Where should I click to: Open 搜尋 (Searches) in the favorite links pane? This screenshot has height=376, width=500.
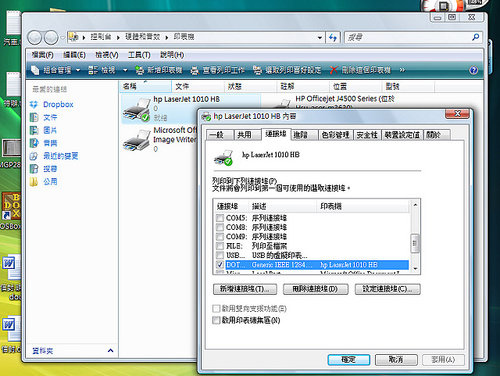click(44, 169)
